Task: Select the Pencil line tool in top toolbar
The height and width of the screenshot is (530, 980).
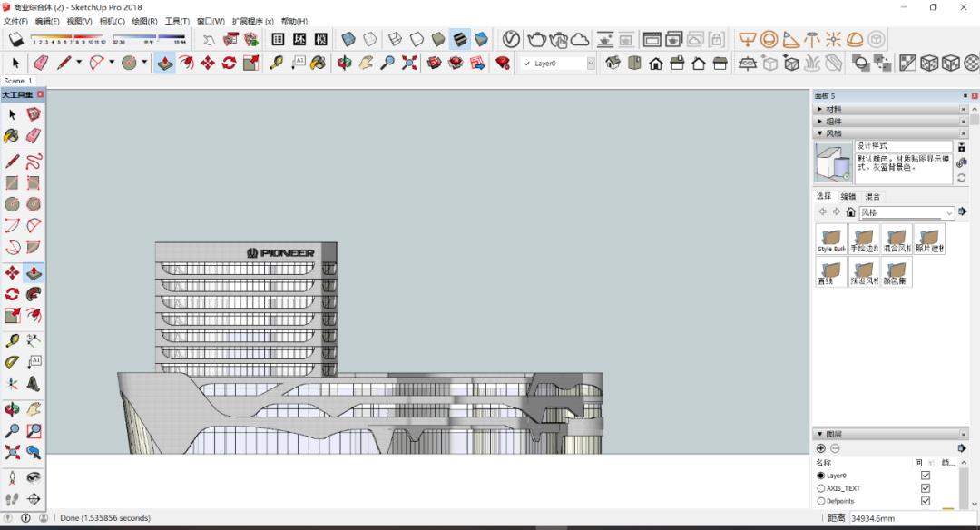Action: pyautogui.click(x=64, y=63)
